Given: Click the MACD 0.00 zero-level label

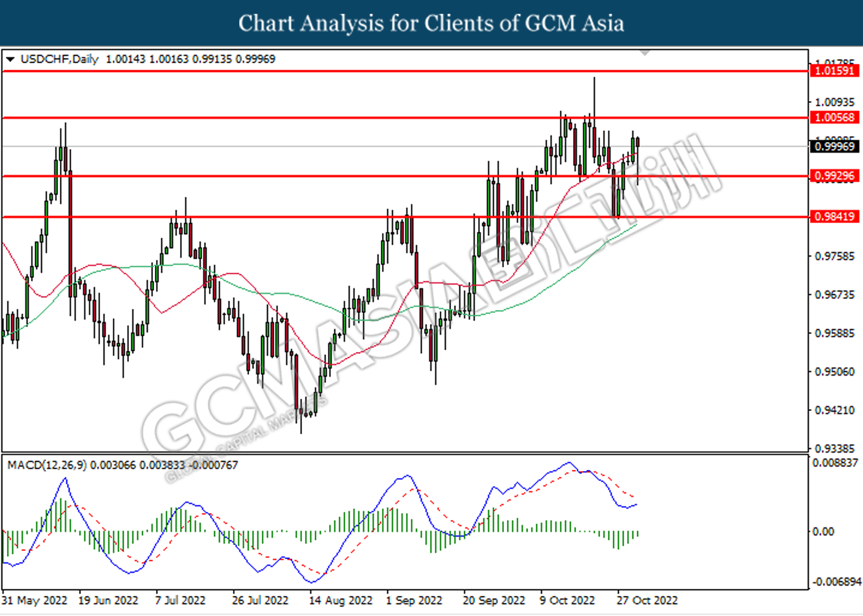Looking at the screenshot, I should coord(823,531).
